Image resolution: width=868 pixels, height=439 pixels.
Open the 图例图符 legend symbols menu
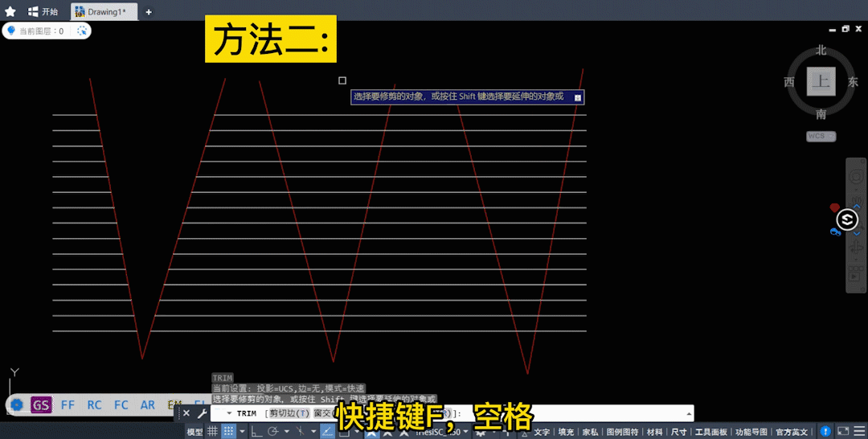coord(622,432)
